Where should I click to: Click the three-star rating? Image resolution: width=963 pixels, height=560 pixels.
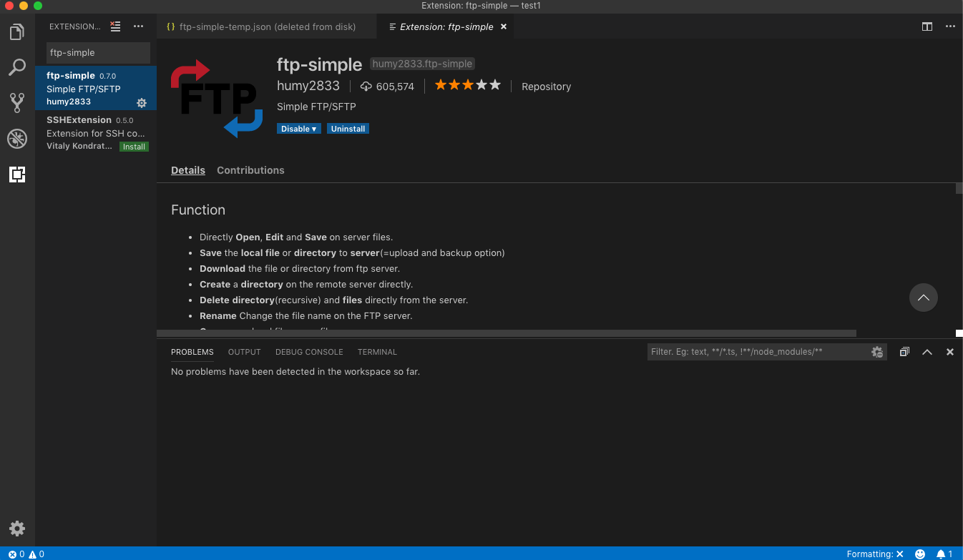click(468, 85)
